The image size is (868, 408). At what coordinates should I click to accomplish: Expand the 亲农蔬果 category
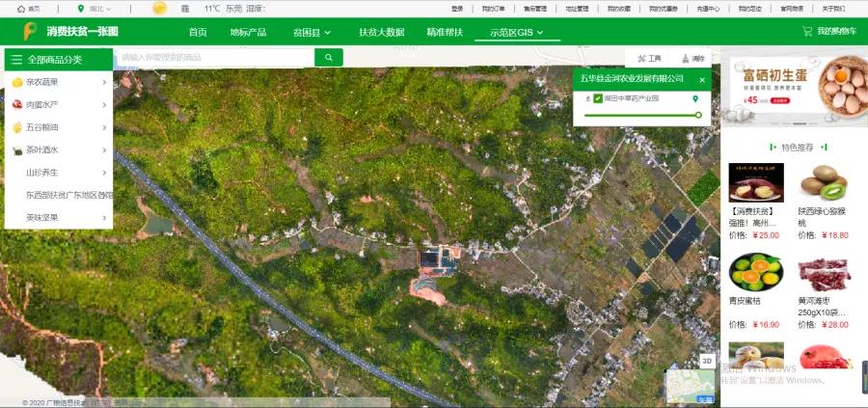(59, 82)
